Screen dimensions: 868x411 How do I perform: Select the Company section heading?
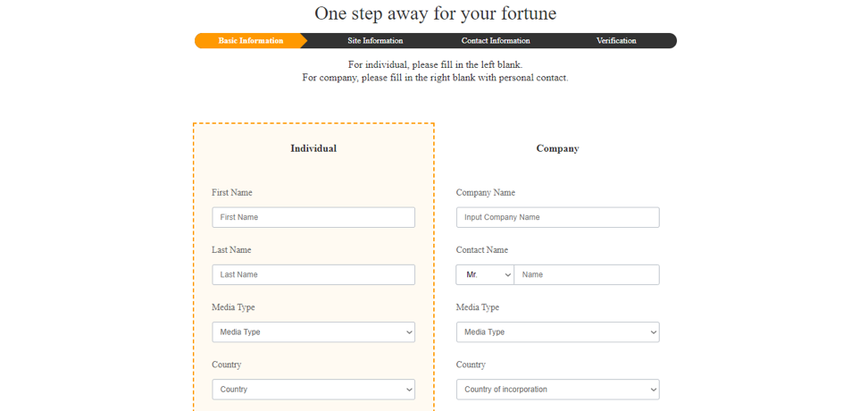pos(557,148)
